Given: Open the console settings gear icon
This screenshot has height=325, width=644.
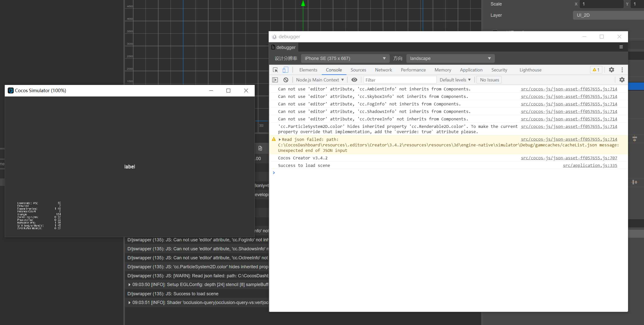Looking at the screenshot, I should click(622, 80).
